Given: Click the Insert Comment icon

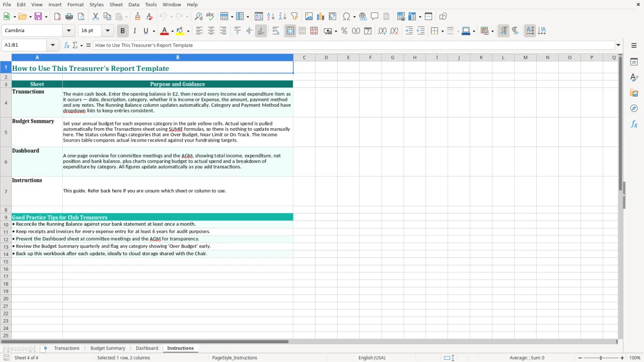Looking at the screenshot, I should pyautogui.click(x=375, y=17).
